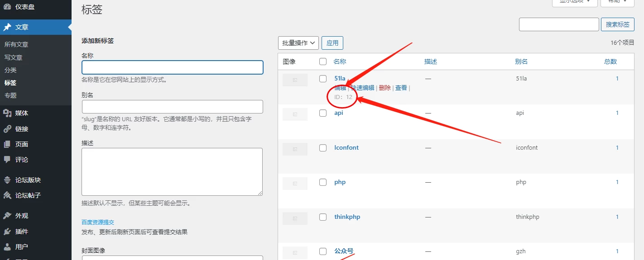This screenshot has height=260, width=644.
Task: Focus the 别名 slug input field
Action: (173, 107)
